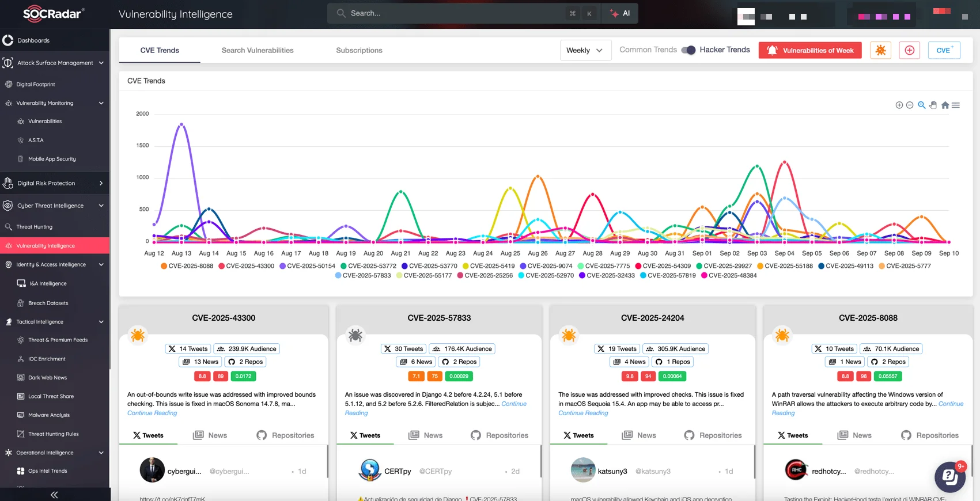Click the CVE+ button
Image resolution: width=980 pixels, height=501 pixels.
944,50
